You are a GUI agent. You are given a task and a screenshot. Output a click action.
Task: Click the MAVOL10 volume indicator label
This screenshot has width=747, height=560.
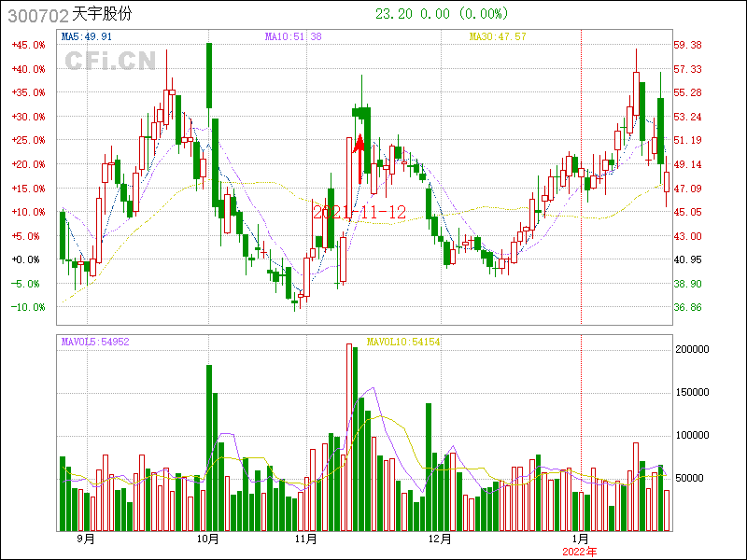[402, 343]
